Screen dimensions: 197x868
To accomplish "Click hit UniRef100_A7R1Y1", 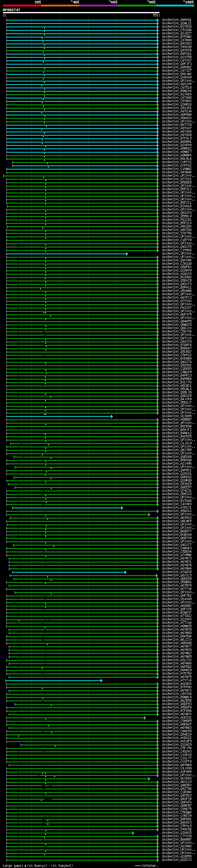I will [x=177, y=507].
